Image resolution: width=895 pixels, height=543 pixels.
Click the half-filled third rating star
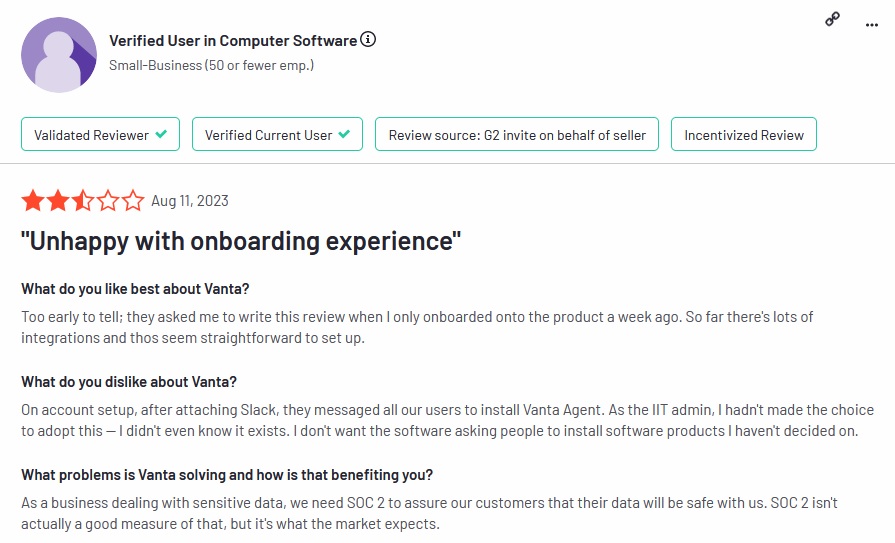coord(83,201)
